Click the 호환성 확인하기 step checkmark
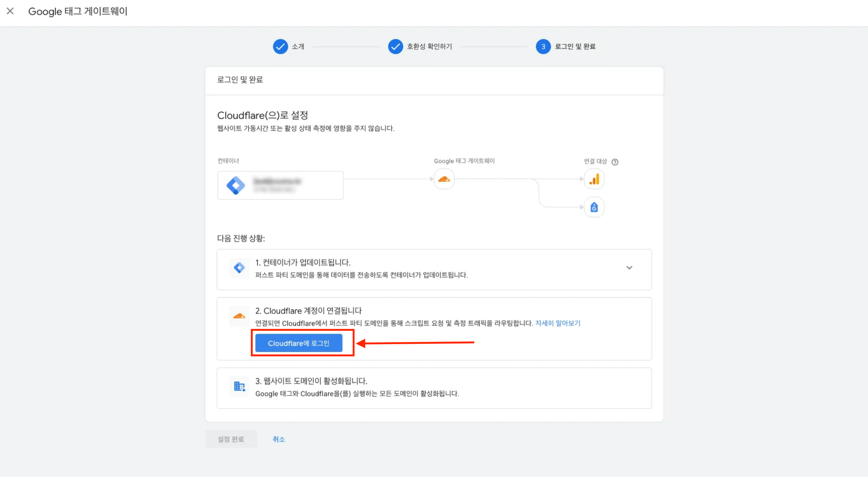The width and height of the screenshot is (868, 477). pos(395,46)
